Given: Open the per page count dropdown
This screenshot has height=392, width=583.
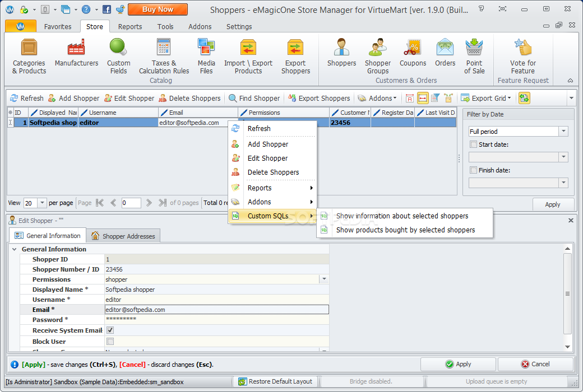Looking at the screenshot, I should [x=42, y=203].
